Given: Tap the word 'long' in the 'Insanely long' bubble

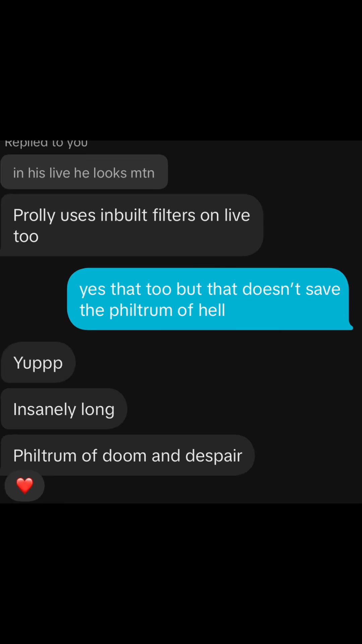Looking at the screenshot, I should [x=98, y=410].
